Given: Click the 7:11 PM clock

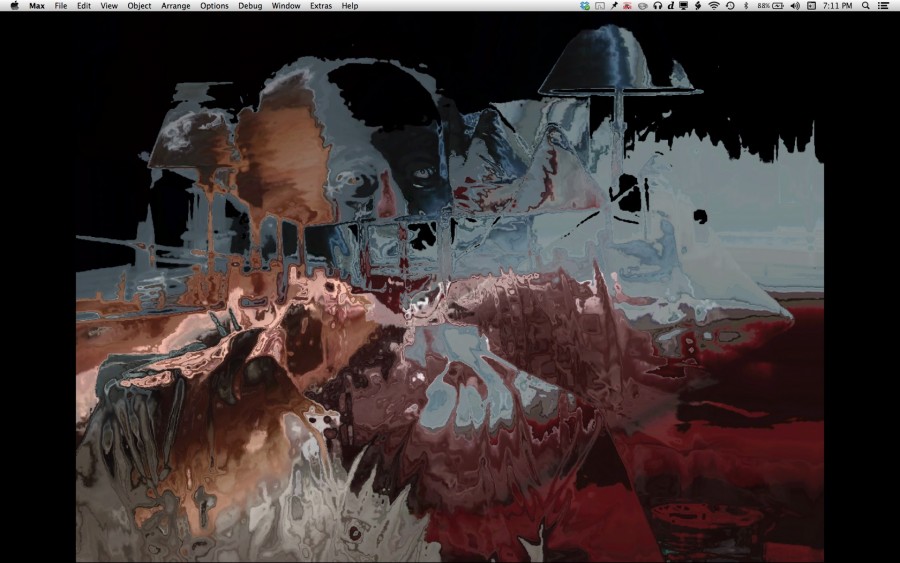Looking at the screenshot, I should [837, 6].
